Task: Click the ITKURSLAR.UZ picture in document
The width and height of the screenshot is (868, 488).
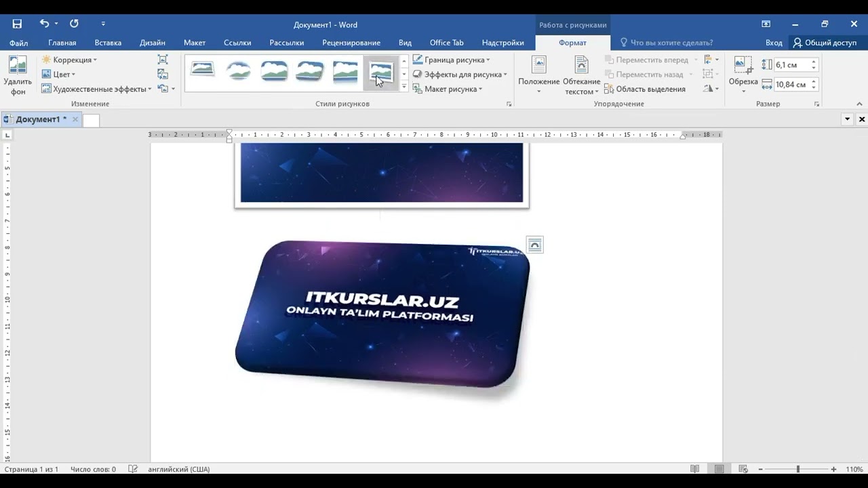Action: tap(382, 314)
